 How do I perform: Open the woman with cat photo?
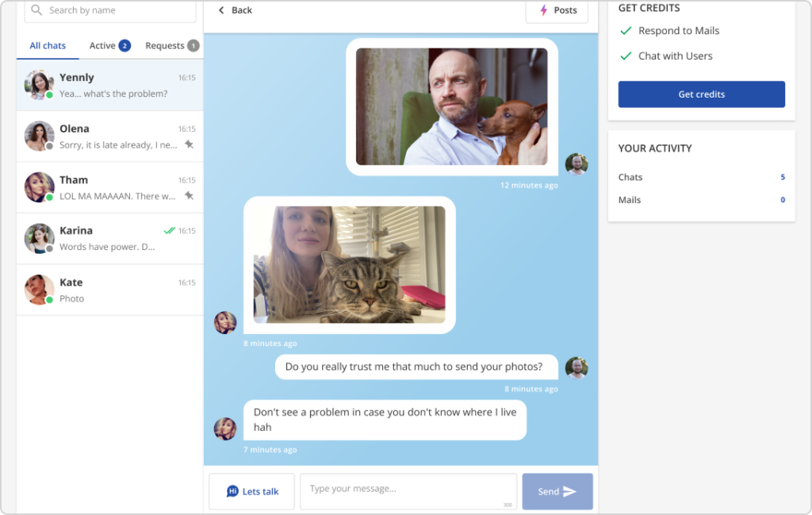pos(349,264)
